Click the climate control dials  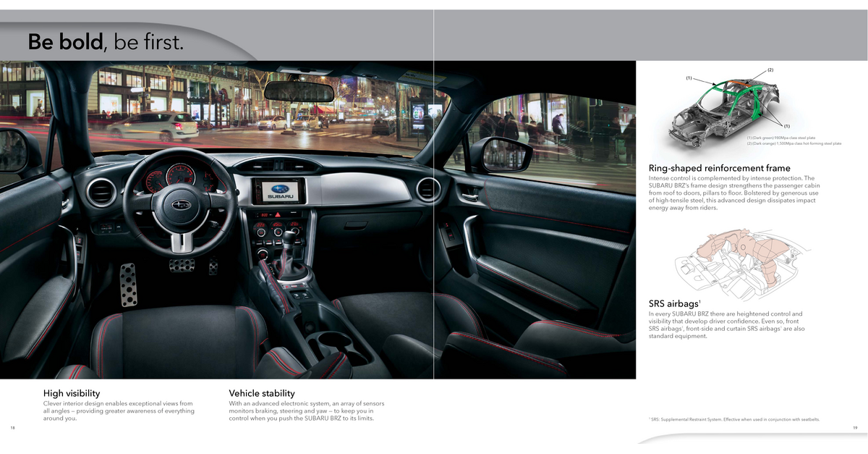click(x=277, y=232)
